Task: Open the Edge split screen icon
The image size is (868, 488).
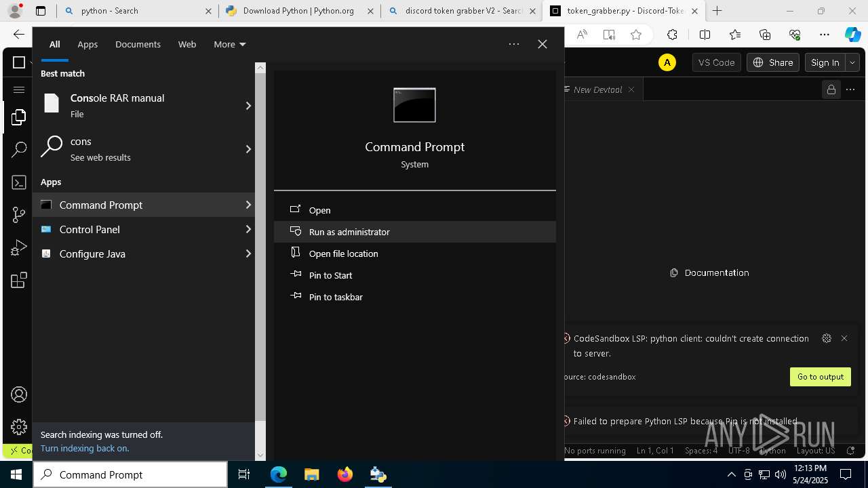Action: pos(705,35)
